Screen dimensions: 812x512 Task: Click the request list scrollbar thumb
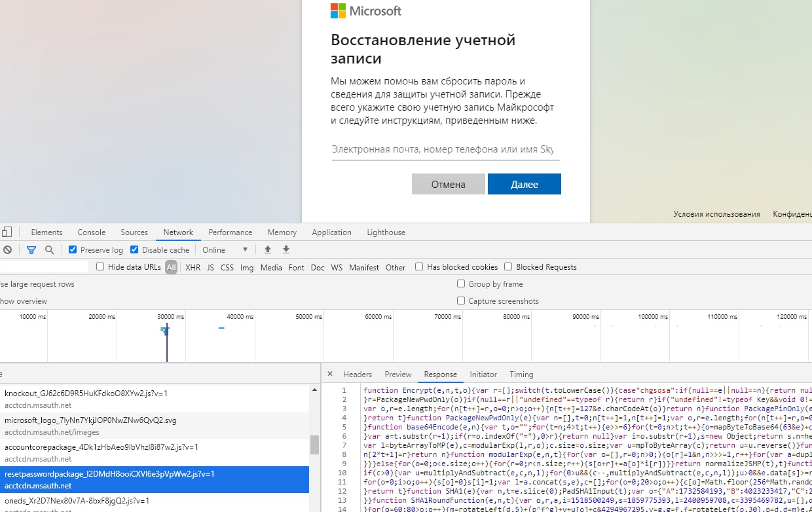coord(314,445)
